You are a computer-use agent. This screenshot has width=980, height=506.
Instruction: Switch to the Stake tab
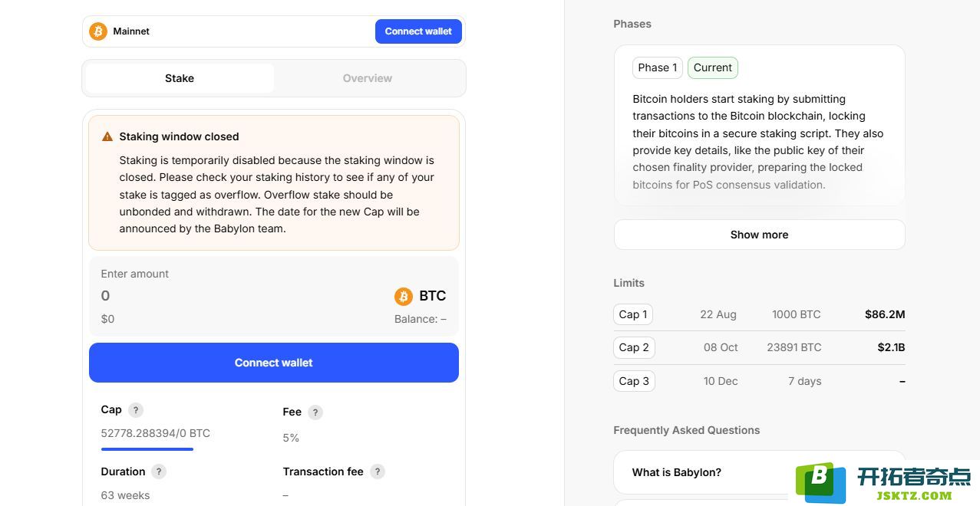click(180, 78)
